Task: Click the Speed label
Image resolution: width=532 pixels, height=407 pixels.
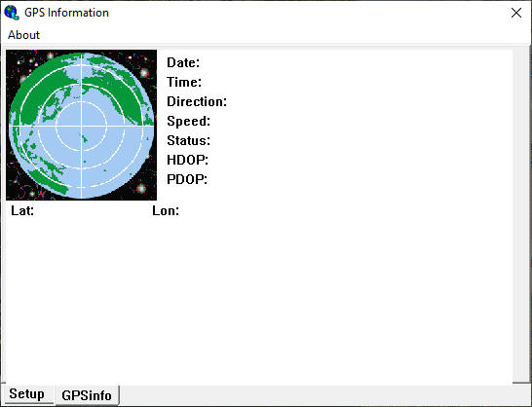Action: [x=189, y=122]
